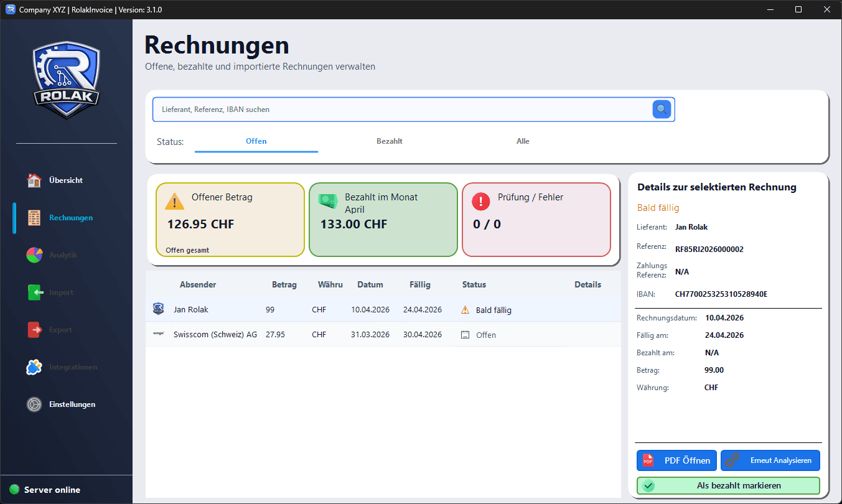Click the ROLAK shield logo

(x=66, y=80)
